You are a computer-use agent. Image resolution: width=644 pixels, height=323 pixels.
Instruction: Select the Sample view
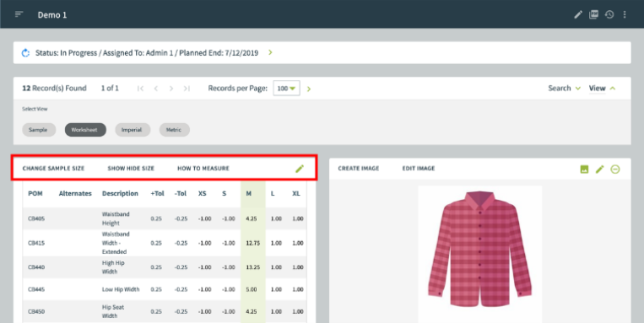click(x=39, y=130)
